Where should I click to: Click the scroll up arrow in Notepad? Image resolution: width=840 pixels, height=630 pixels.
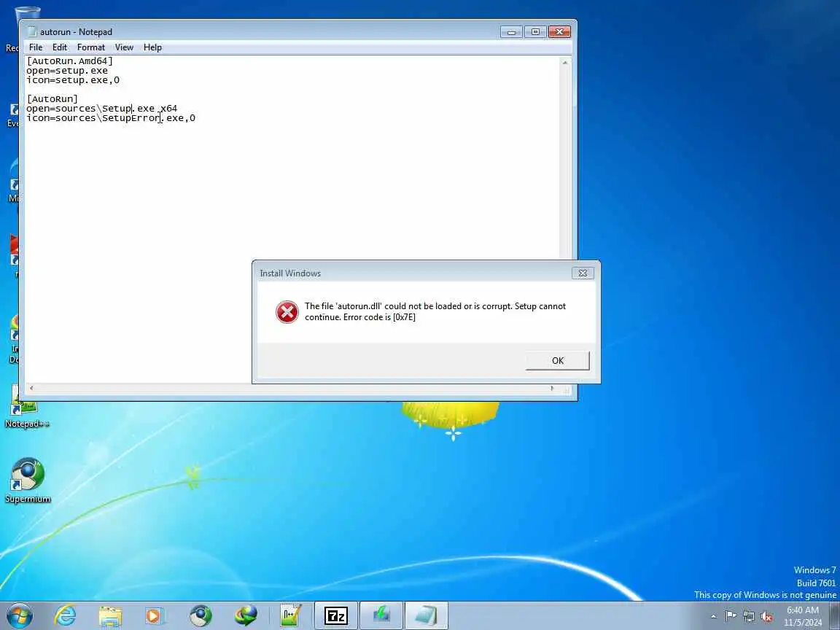564,63
